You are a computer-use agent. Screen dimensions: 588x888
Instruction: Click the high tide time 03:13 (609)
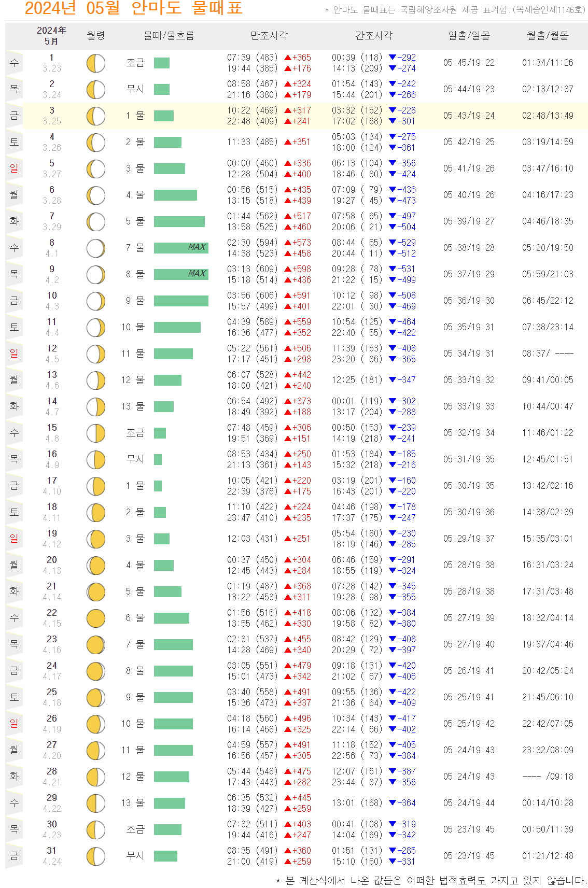pyautogui.click(x=253, y=269)
